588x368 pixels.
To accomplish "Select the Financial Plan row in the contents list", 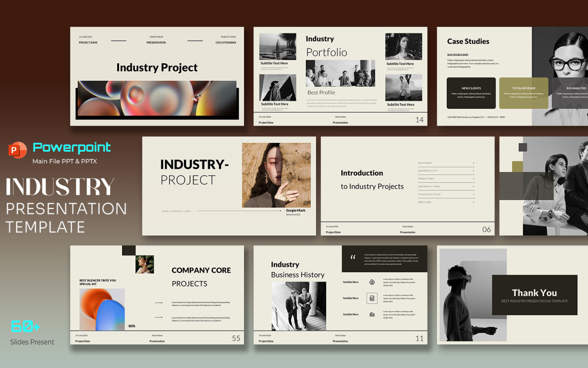I will point(446,194).
